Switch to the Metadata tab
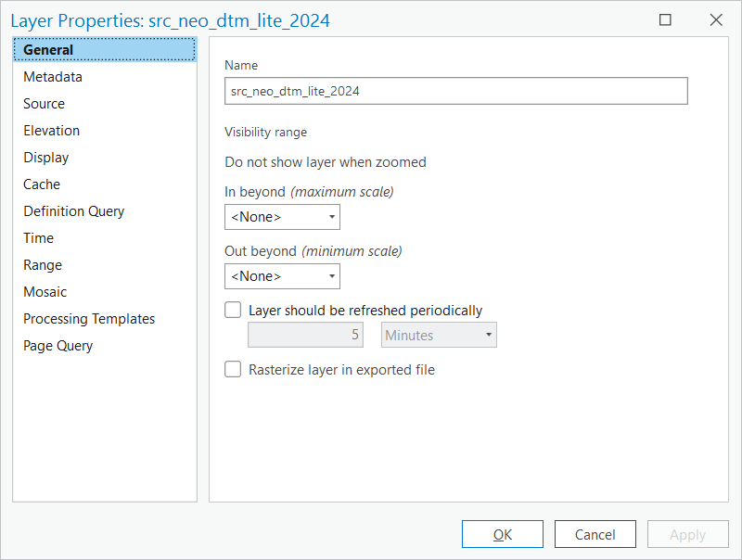742x560 pixels. coord(53,77)
